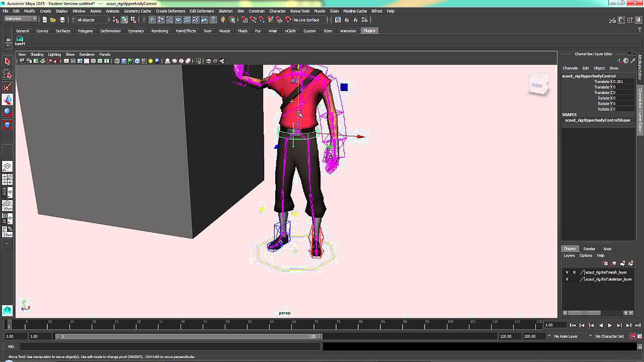The image size is (644, 362).
Task: Open the Skeleton menu
Action: (x=225, y=11)
